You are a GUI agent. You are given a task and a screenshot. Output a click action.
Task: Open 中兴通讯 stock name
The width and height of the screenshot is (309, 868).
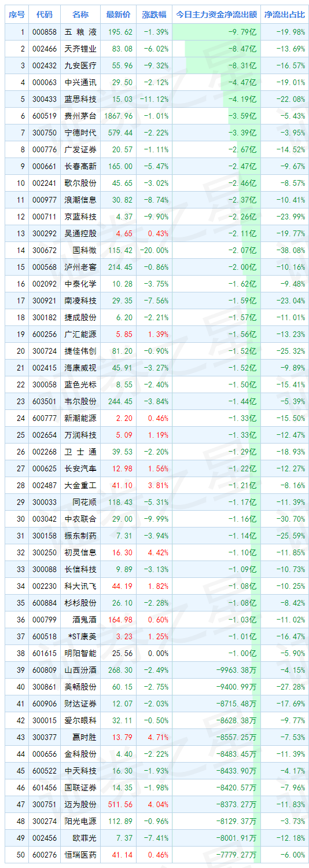point(81,82)
